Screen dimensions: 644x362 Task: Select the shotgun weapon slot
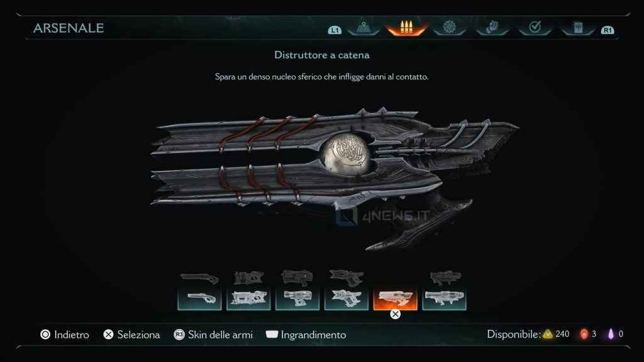[199, 298]
